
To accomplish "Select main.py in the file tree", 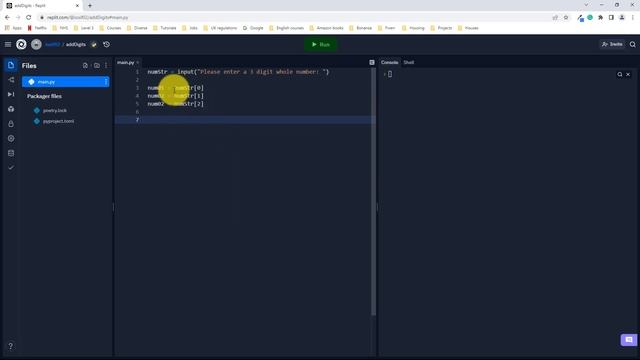I will (66, 82).
